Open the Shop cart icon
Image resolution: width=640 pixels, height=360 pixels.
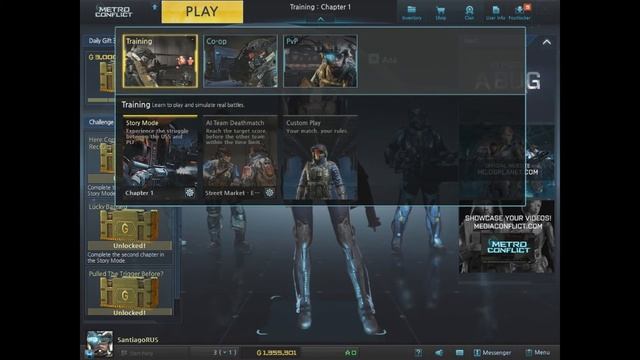[x=440, y=12]
